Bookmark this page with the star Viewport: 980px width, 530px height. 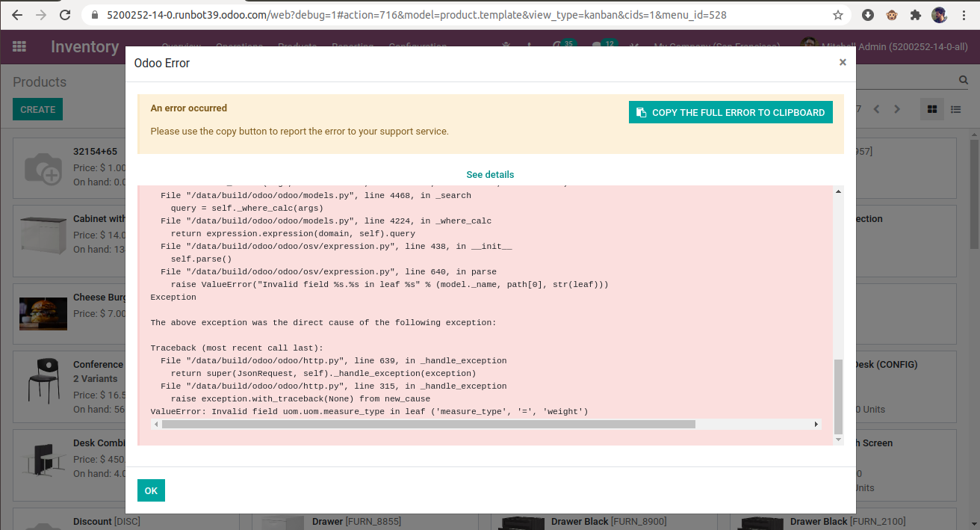[838, 15]
